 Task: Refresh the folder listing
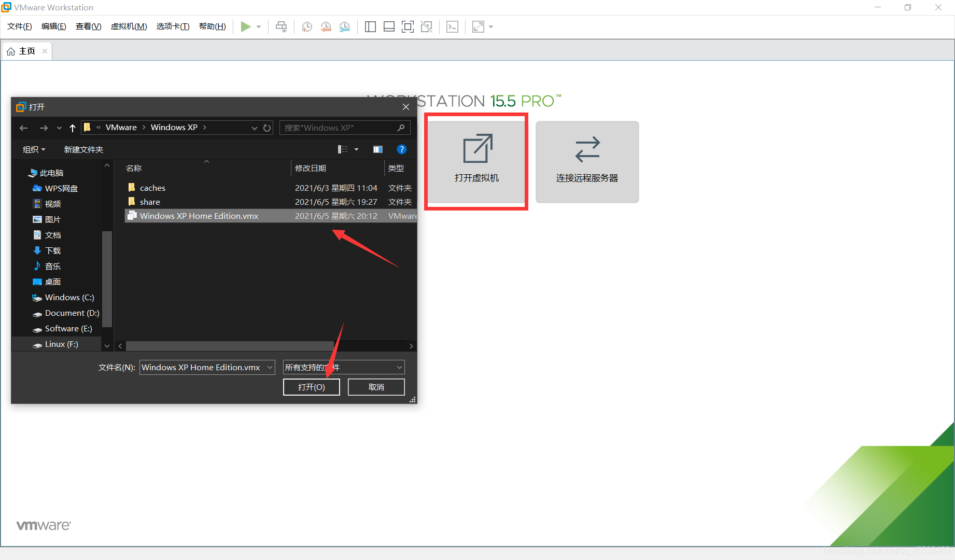(x=267, y=128)
